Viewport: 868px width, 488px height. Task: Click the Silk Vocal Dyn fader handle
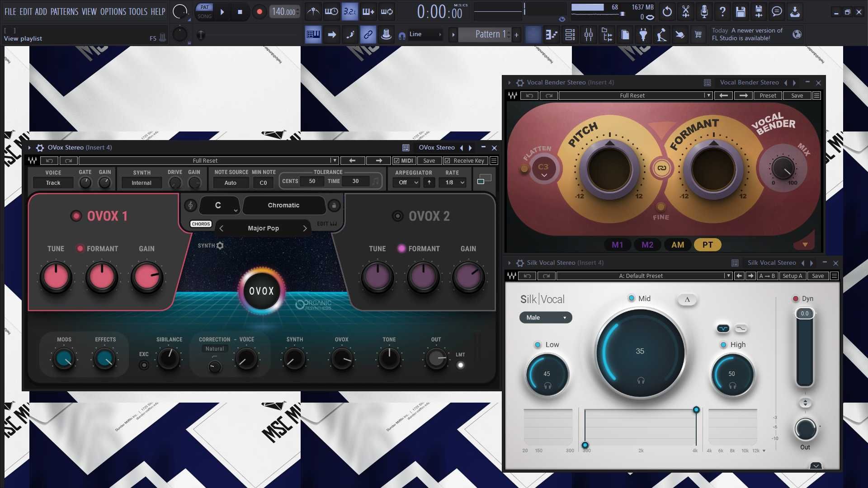(x=805, y=314)
